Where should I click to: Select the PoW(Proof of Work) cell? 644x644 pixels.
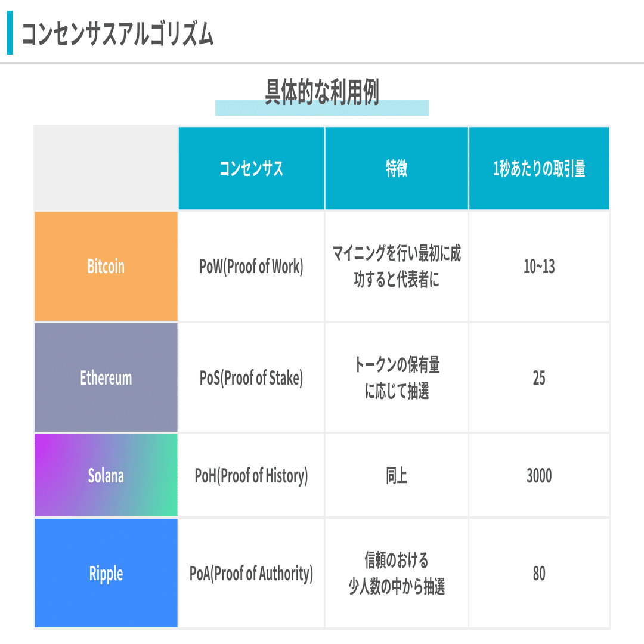tap(252, 266)
